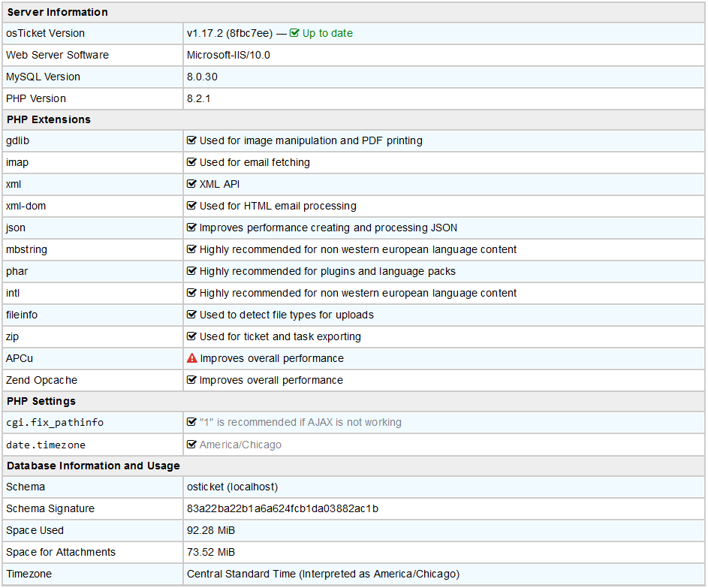Click the gray 'America/Chicago' value
The image size is (708, 588).
(x=241, y=445)
